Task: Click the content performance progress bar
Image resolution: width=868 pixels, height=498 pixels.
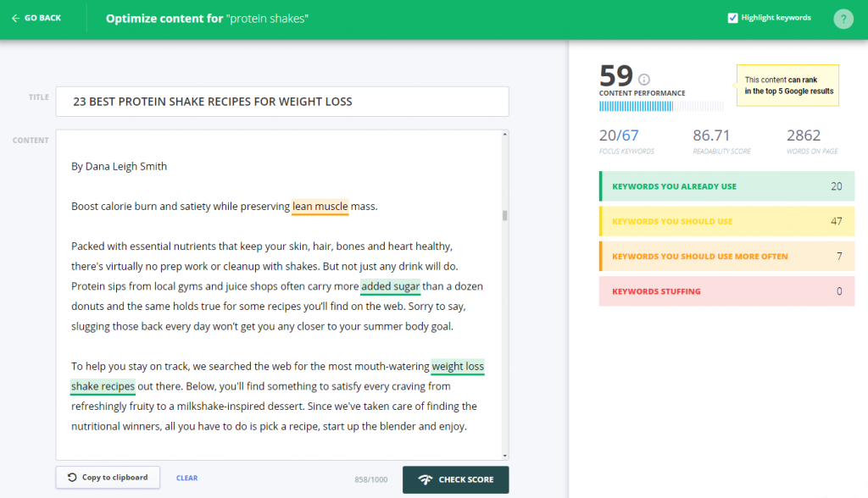Action: coord(661,106)
